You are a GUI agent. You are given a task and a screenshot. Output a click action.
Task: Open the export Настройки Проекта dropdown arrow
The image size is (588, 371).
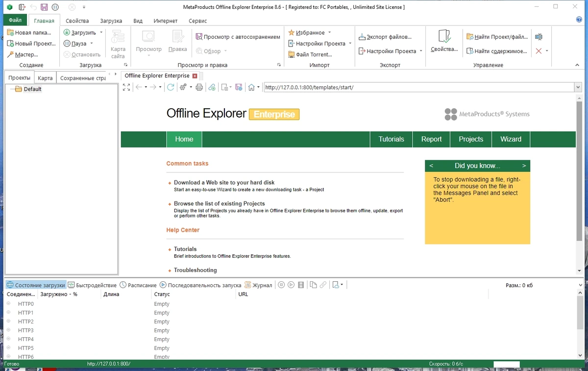(x=421, y=51)
